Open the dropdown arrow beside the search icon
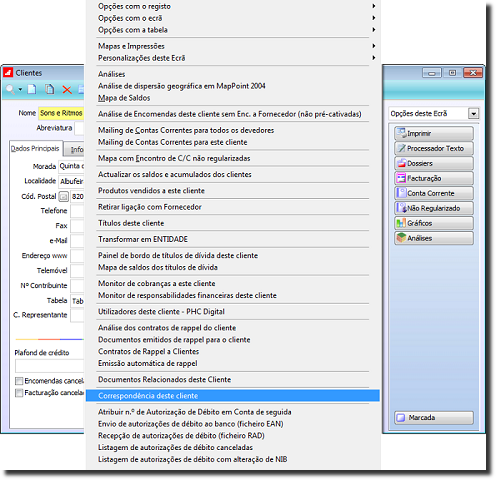The height and width of the screenshot is (480, 496). [20, 89]
